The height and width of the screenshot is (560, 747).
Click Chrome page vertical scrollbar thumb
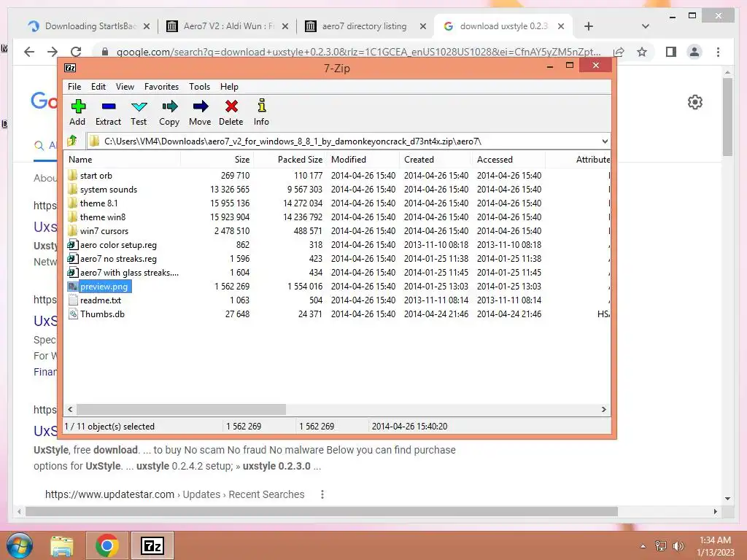727,117
